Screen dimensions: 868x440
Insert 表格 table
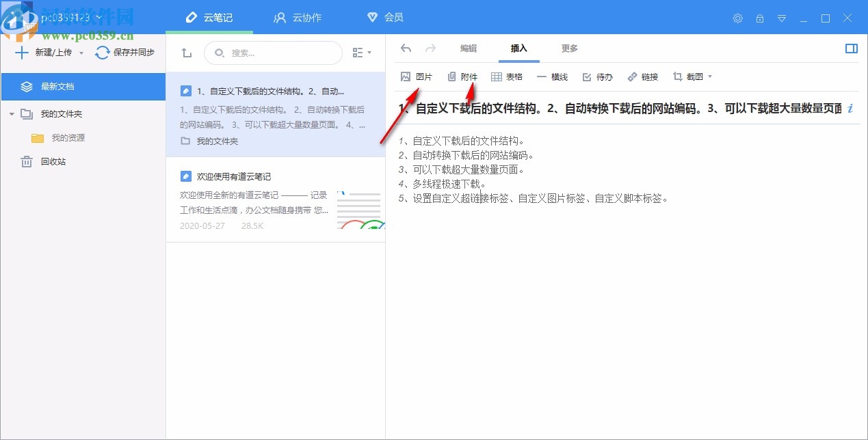[507, 77]
